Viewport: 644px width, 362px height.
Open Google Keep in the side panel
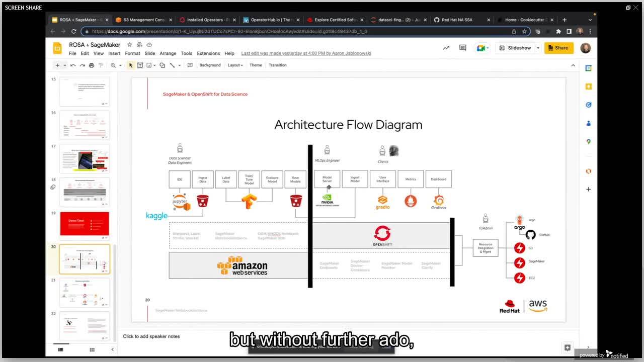point(588,86)
